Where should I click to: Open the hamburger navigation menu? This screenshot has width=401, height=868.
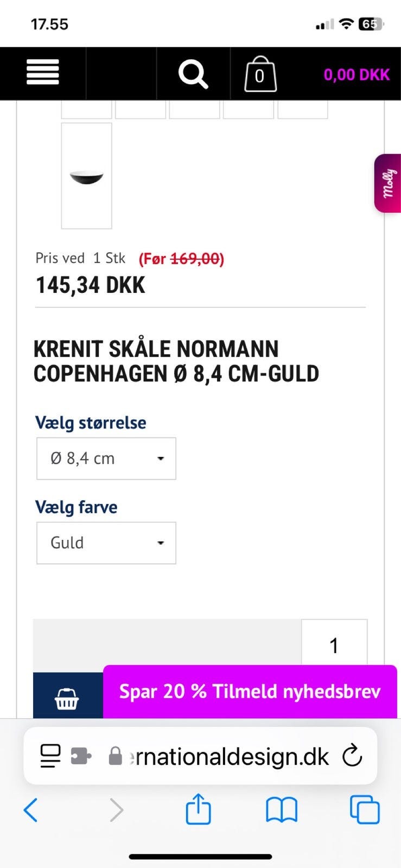pyautogui.click(x=43, y=73)
